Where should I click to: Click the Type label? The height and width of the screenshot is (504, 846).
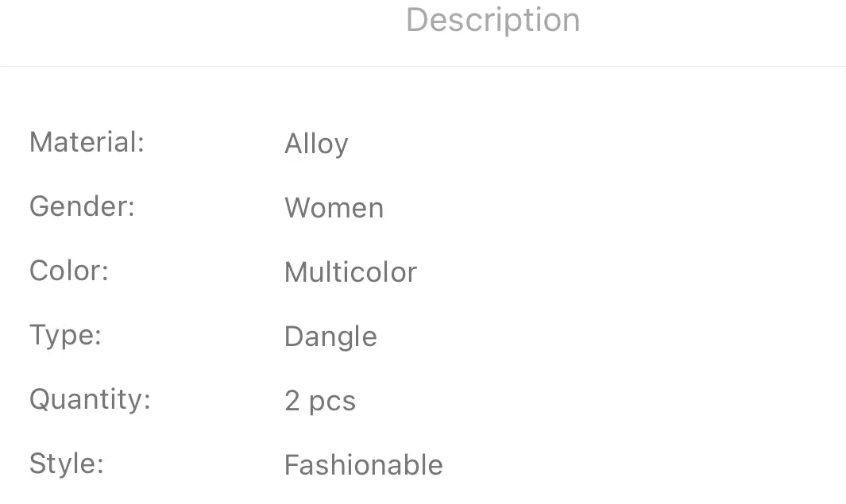coord(65,335)
